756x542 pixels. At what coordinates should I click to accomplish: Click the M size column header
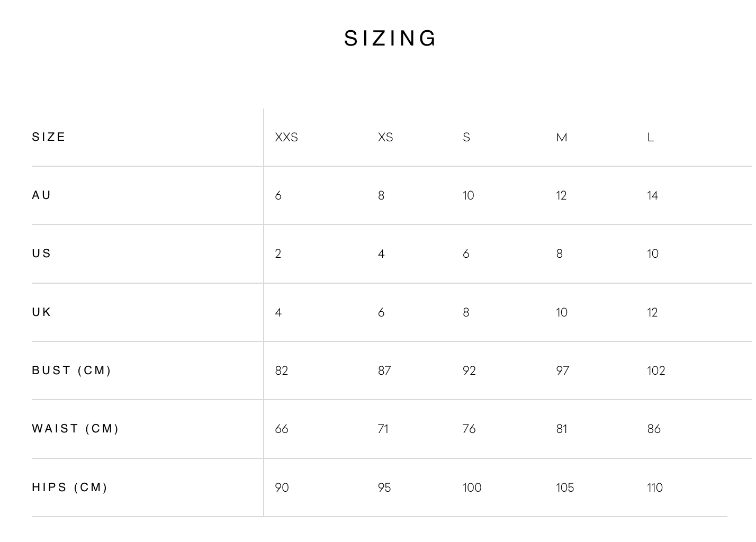[x=562, y=138]
